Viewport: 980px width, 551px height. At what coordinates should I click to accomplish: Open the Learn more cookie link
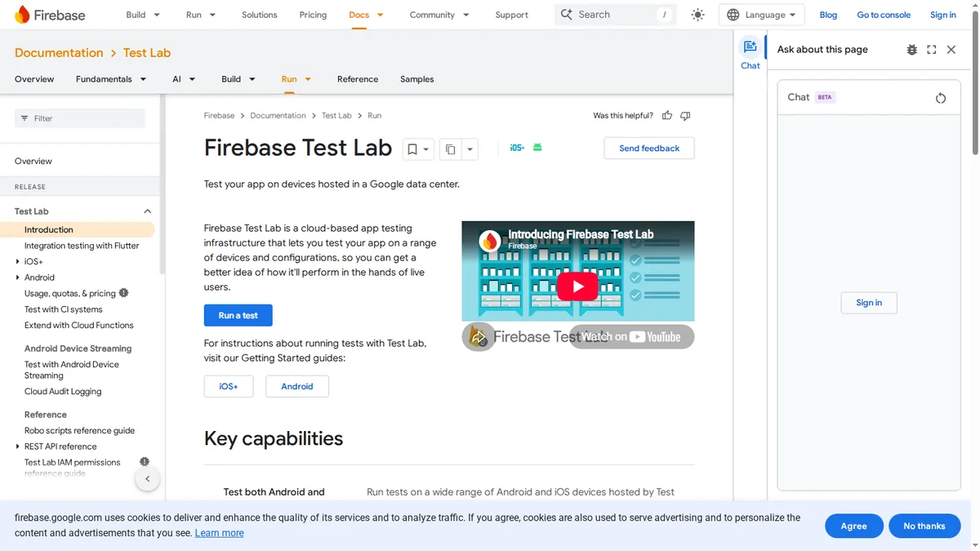click(x=220, y=533)
